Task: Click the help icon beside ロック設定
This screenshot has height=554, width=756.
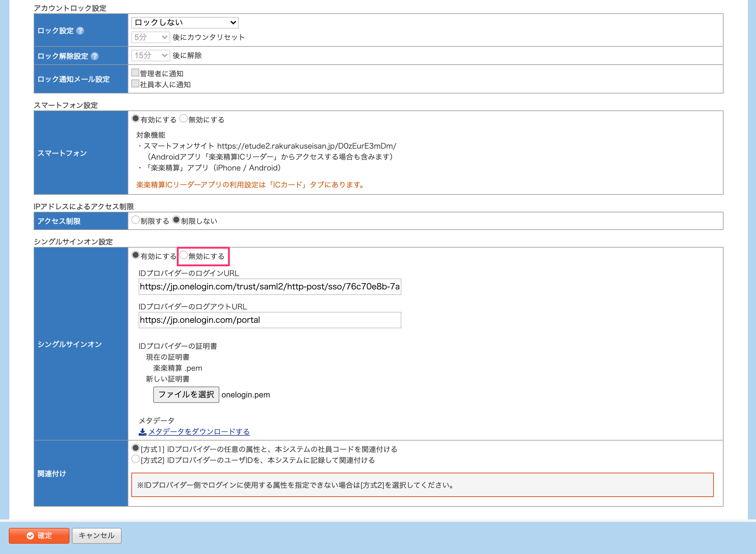Action: point(80,31)
